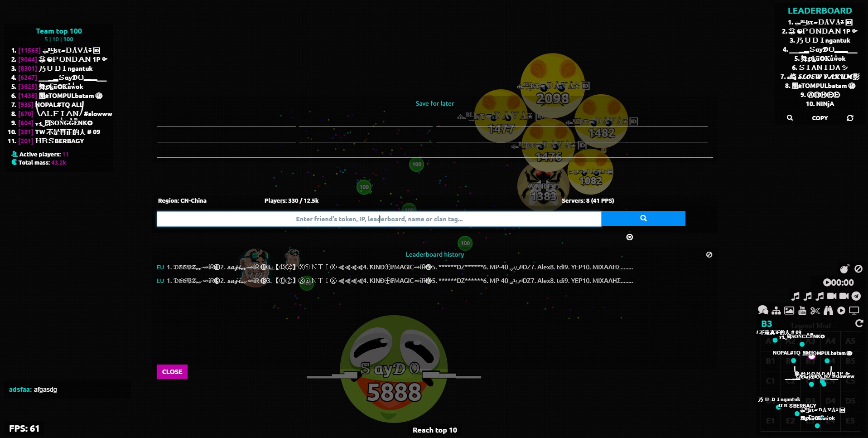The width and height of the screenshot is (868, 438).
Task: Select team row 8 ALFIAN #slowww
Action: coord(62,114)
